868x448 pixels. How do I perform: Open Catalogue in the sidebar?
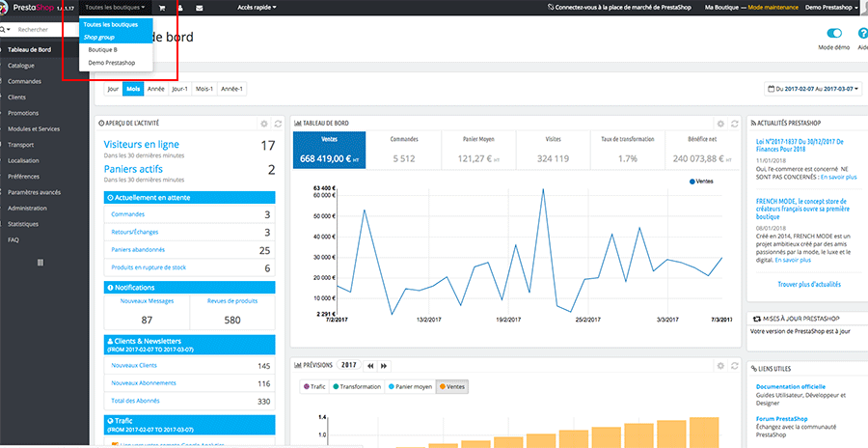click(21, 66)
